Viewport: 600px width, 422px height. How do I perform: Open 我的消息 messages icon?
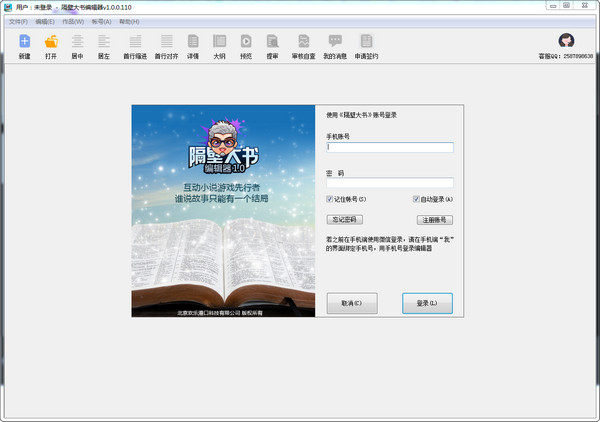coord(335,41)
